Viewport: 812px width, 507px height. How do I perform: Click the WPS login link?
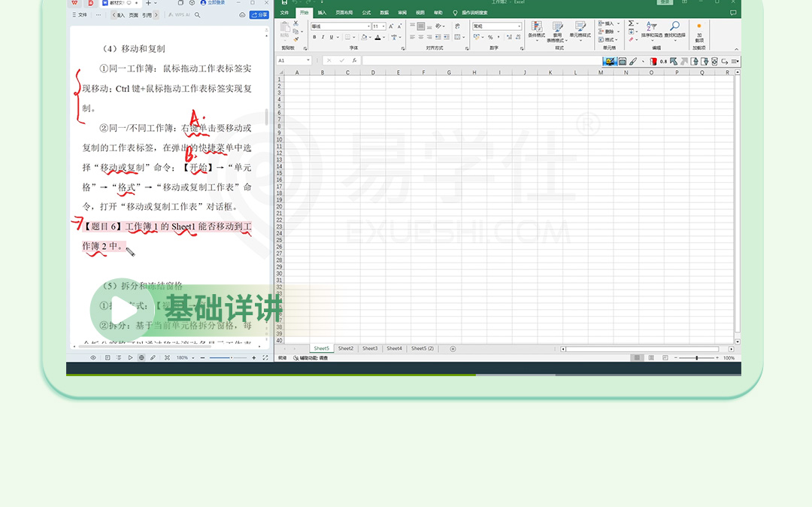(x=214, y=2)
